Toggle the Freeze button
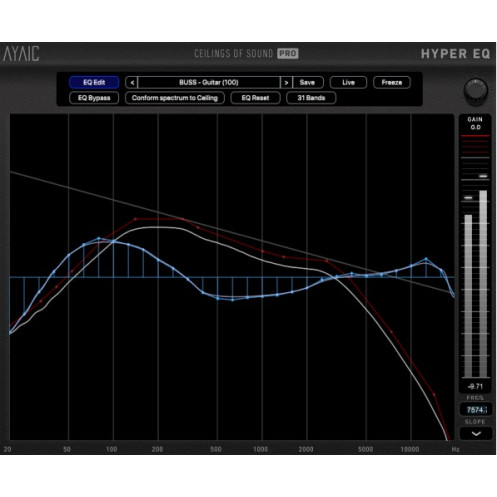The image size is (497, 497). 392,82
